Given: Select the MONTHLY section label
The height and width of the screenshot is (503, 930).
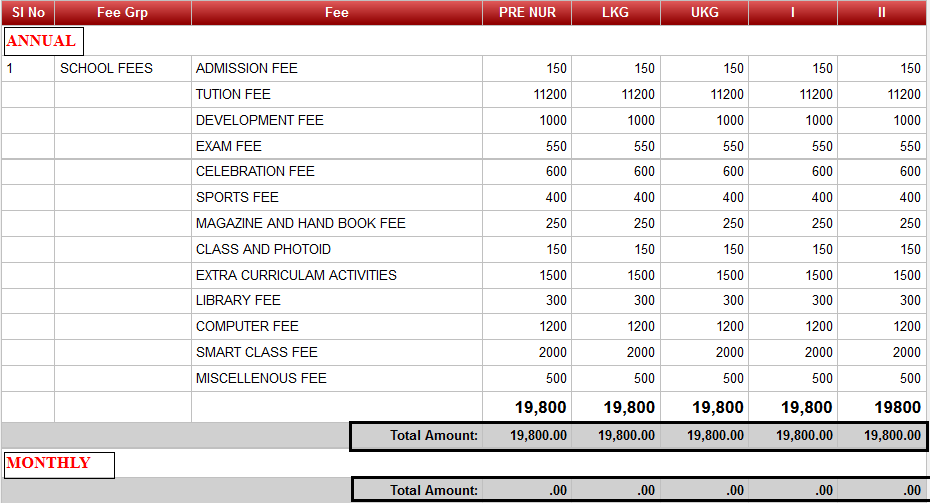Looking at the screenshot, I should [48, 464].
